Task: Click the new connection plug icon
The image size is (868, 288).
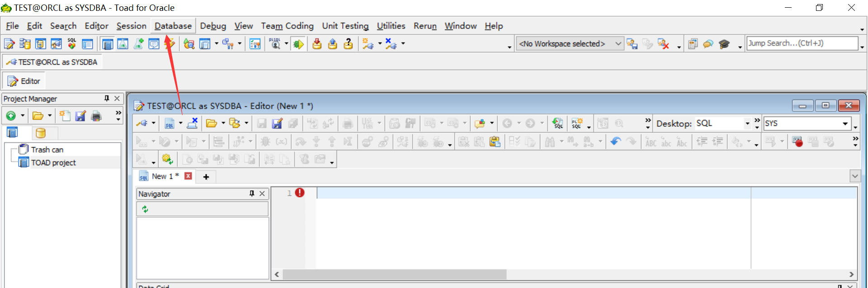Action: pyautogui.click(x=368, y=44)
